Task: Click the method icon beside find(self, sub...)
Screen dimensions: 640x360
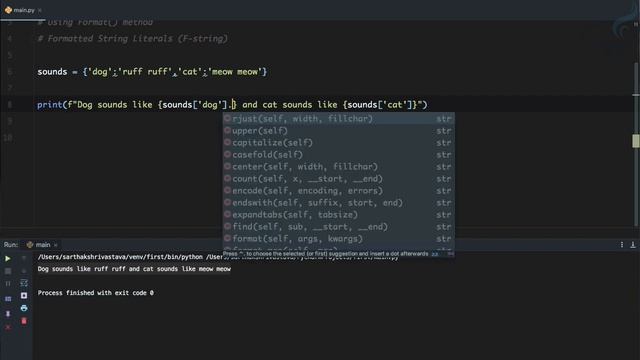Action: click(x=227, y=227)
